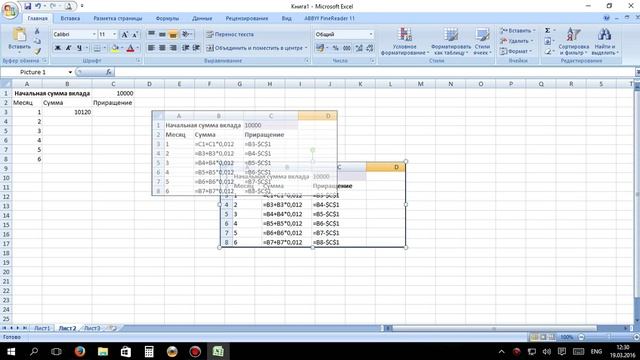Image resolution: width=640 pixels, height=360 pixels.
Task: Click the increase indent icon
Action: click(x=196, y=48)
